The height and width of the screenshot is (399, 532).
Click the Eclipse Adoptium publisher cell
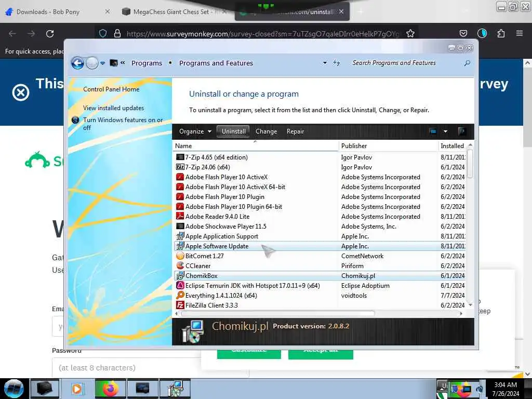(x=365, y=286)
